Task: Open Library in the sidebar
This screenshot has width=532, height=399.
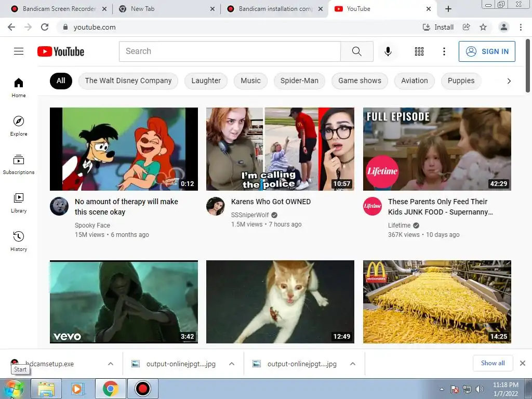Action: tap(19, 203)
